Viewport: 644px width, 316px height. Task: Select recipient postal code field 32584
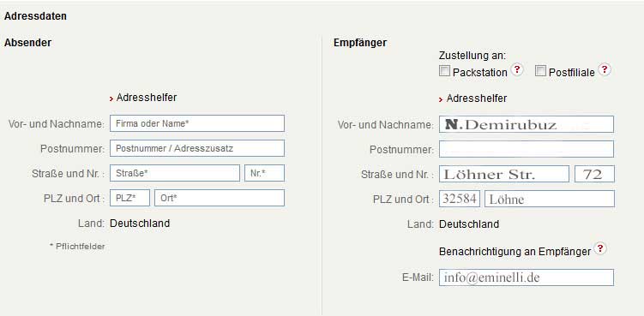(x=460, y=199)
